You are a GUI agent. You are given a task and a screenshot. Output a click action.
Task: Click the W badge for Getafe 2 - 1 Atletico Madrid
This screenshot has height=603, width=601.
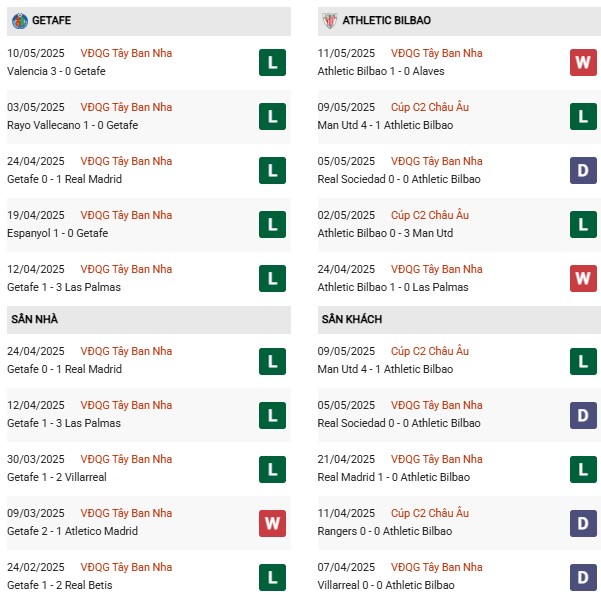[x=272, y=523]
